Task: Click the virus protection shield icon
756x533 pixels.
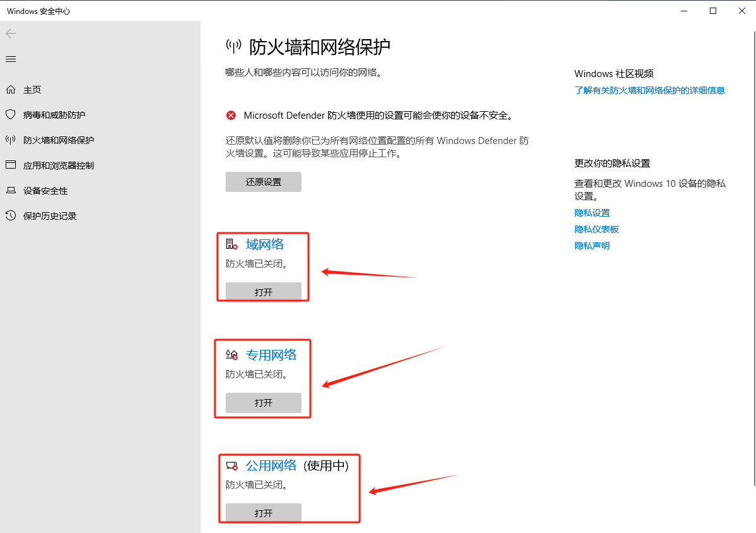Action: pos(11,114)
